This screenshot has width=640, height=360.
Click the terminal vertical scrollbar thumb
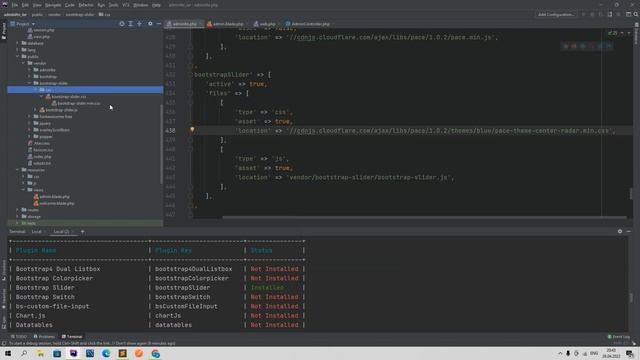click(631, 298)
